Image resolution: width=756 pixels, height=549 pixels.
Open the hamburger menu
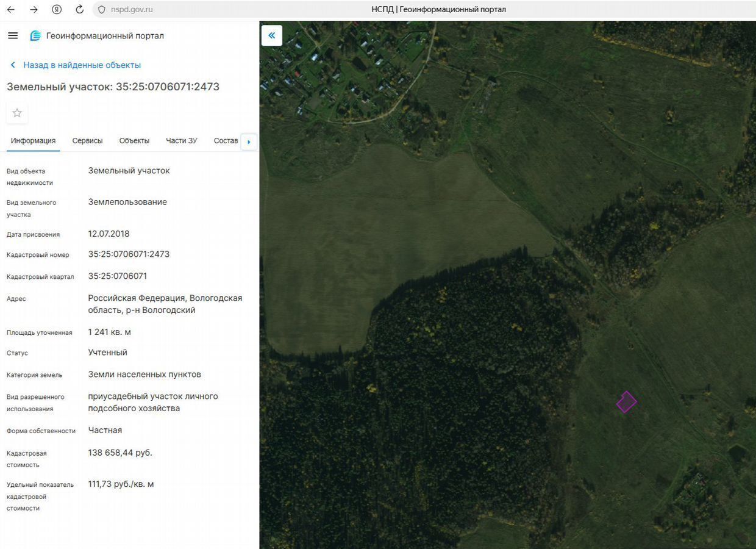click(x=13, y=35)
